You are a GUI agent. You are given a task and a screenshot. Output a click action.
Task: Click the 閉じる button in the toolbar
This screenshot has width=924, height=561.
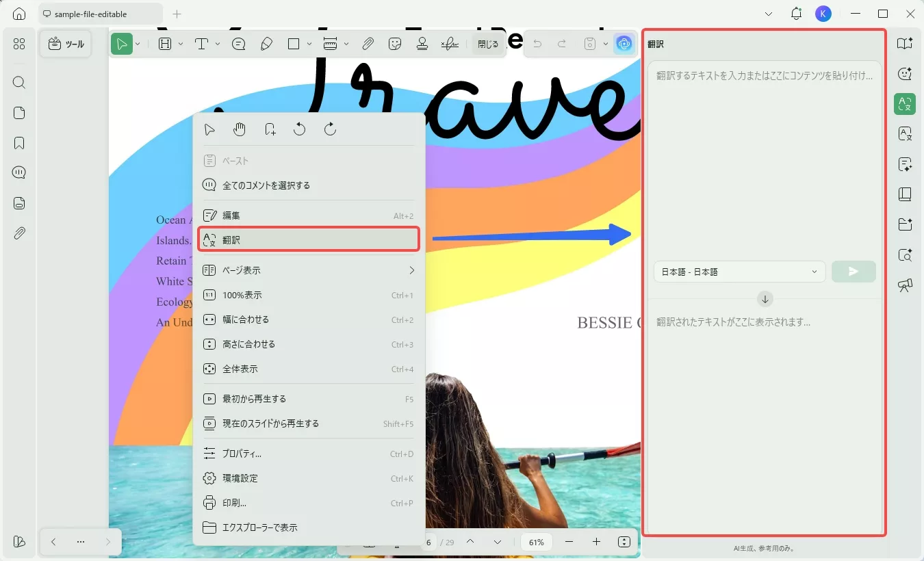[487, 43]
